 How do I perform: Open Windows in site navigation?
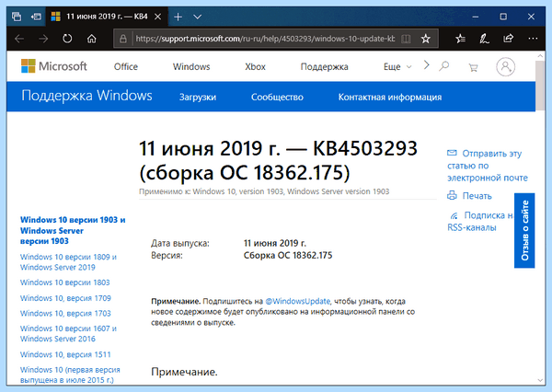pos(191,66)
